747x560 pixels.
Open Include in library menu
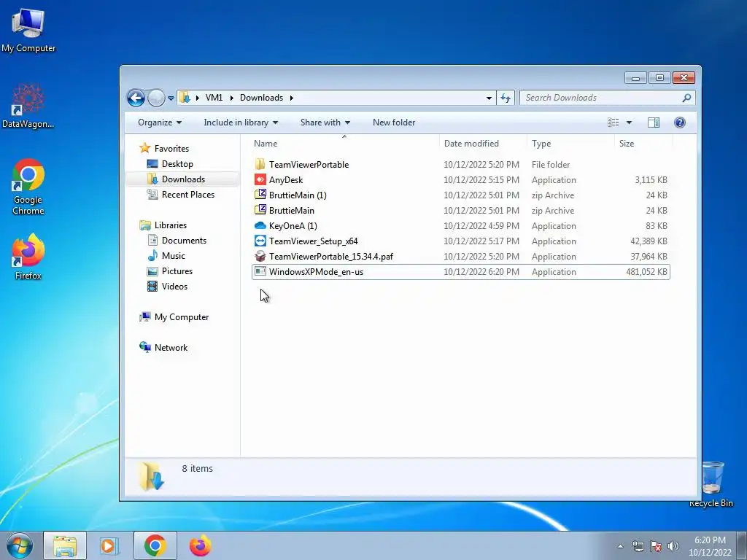(241, 122)
